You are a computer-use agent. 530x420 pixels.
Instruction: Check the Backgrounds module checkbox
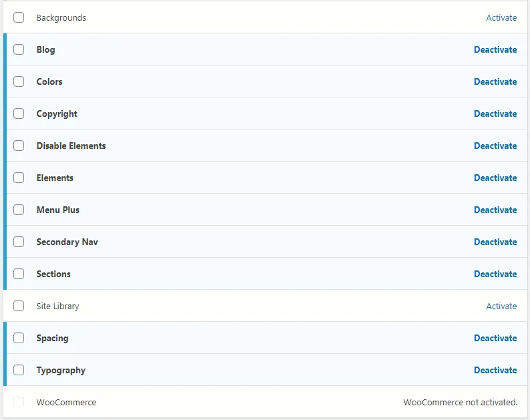click(x=19, y=17)
